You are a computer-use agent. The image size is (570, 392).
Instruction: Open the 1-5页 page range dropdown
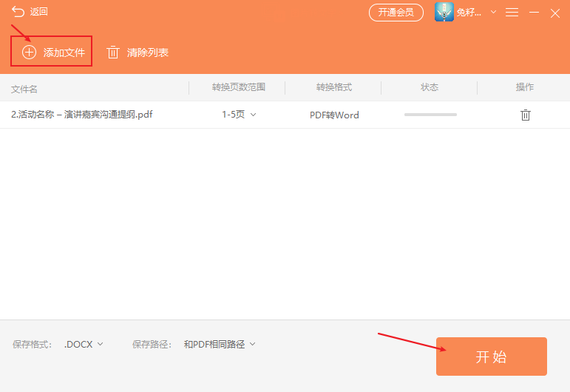239,115
